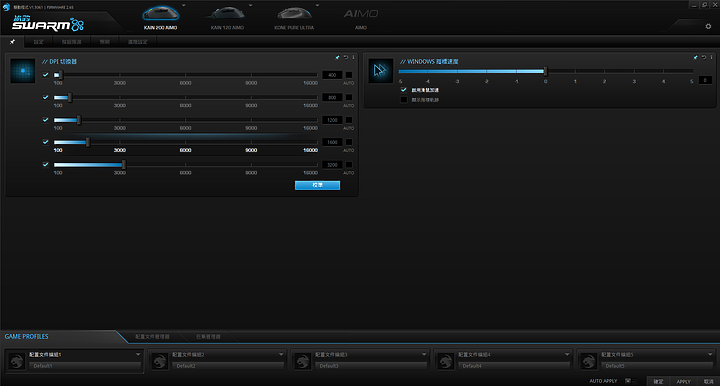Click the ROCCAT app icon in title bar

pyautogui.click(x=6, y=7)
